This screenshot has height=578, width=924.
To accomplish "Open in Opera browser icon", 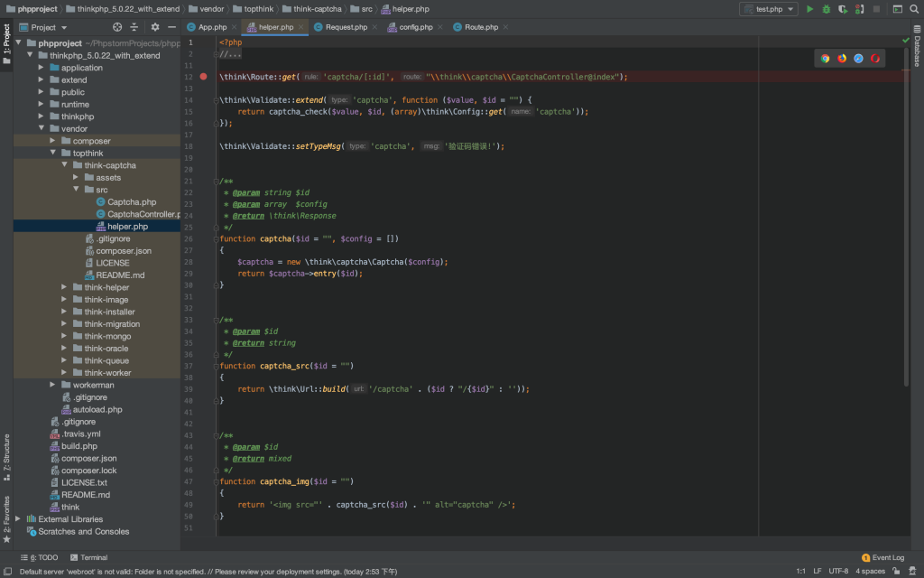I will click(875, 59).
